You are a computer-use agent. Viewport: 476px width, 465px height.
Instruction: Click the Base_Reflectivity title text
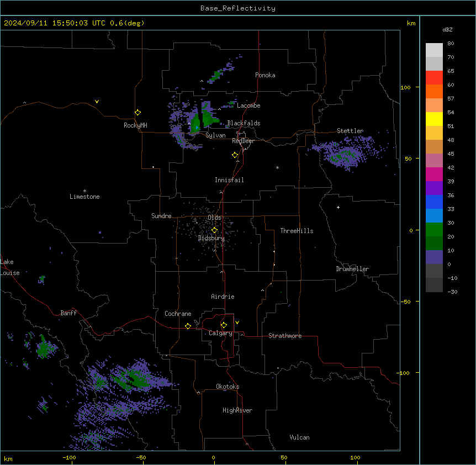pos(238,8)
